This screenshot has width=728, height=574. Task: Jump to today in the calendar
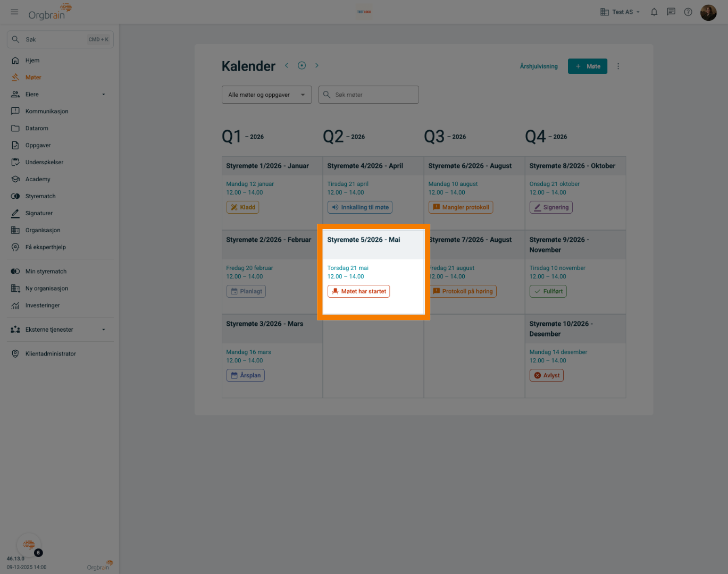[302, 65]
